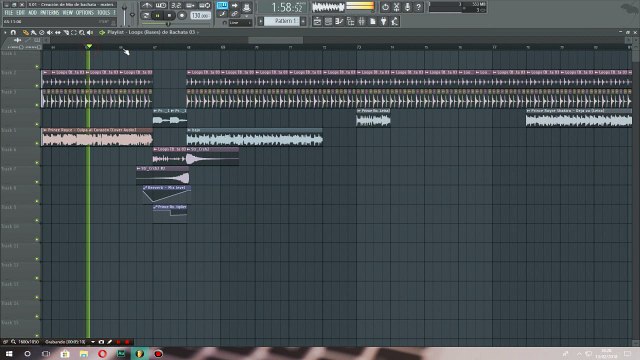Stop playback with the stop button
640x360 pixels.
tap(169, 16)
